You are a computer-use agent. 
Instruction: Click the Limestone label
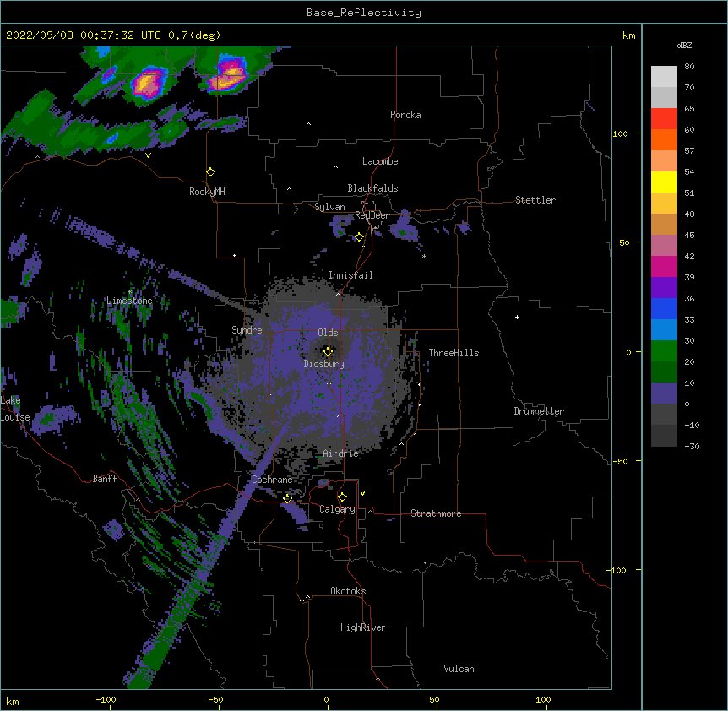pyautogui.click(x=129, y=301)
